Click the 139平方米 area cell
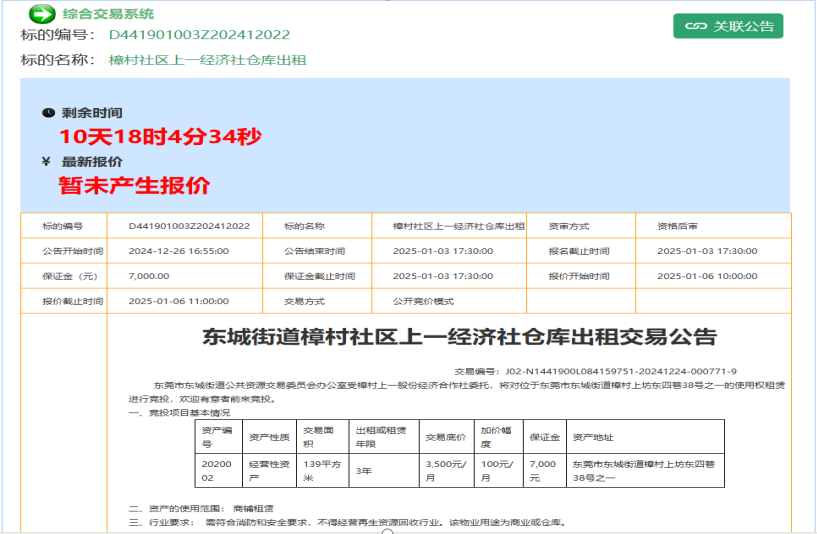This screenshot has height=534, width=817. click(x=323, y=471)
